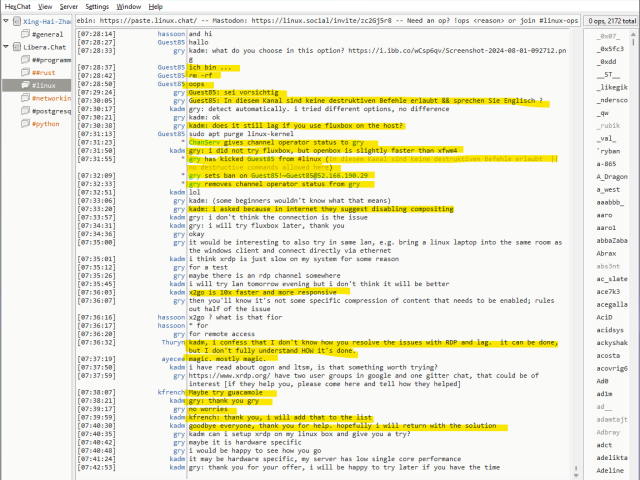Select user aaabbb_ in the user list
The image size is (640, 480).
click(610, 202)
